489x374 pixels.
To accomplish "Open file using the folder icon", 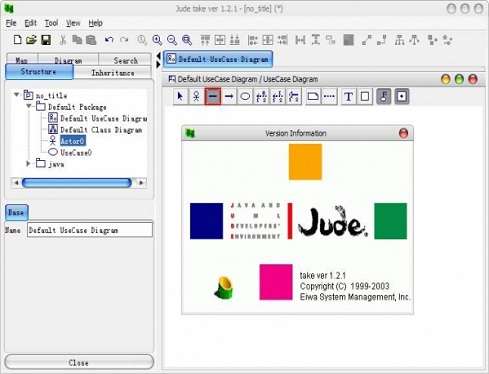I will [x=31, y=40].
